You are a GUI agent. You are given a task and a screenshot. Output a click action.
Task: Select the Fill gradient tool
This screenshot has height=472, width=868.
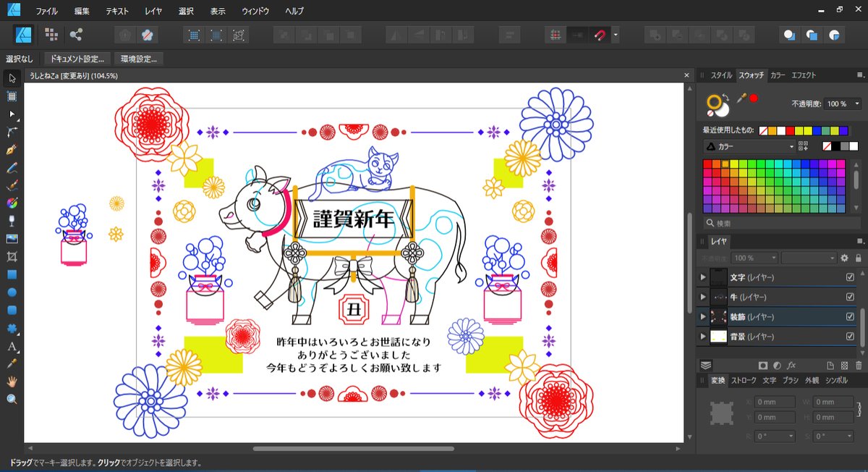click(x=12, y=203)
